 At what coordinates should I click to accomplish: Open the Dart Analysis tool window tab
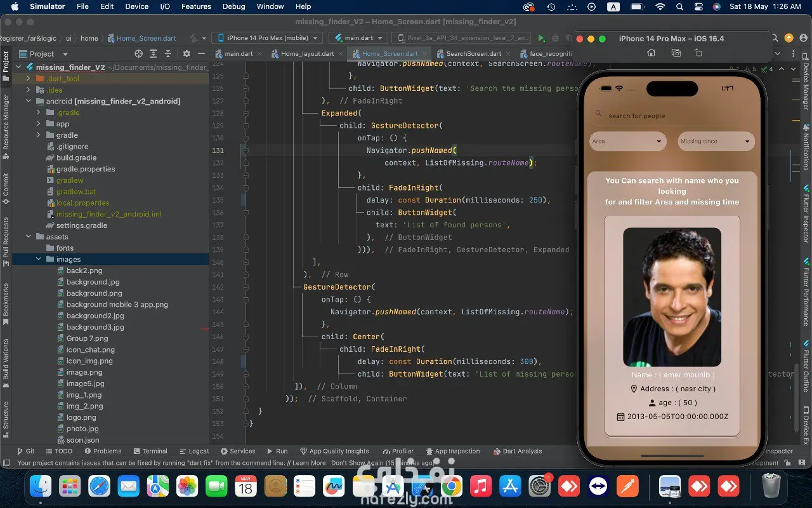(517, 451)
